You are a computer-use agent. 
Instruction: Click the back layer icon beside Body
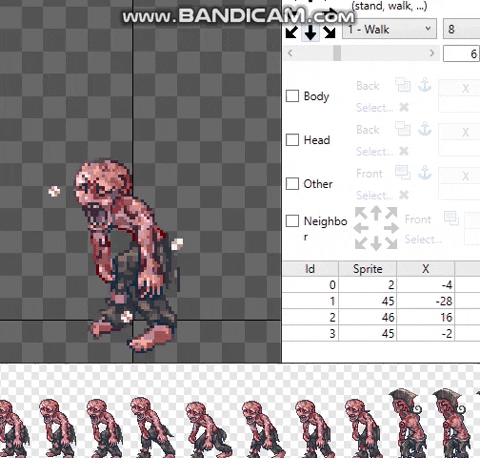click(x=403, y=85)
